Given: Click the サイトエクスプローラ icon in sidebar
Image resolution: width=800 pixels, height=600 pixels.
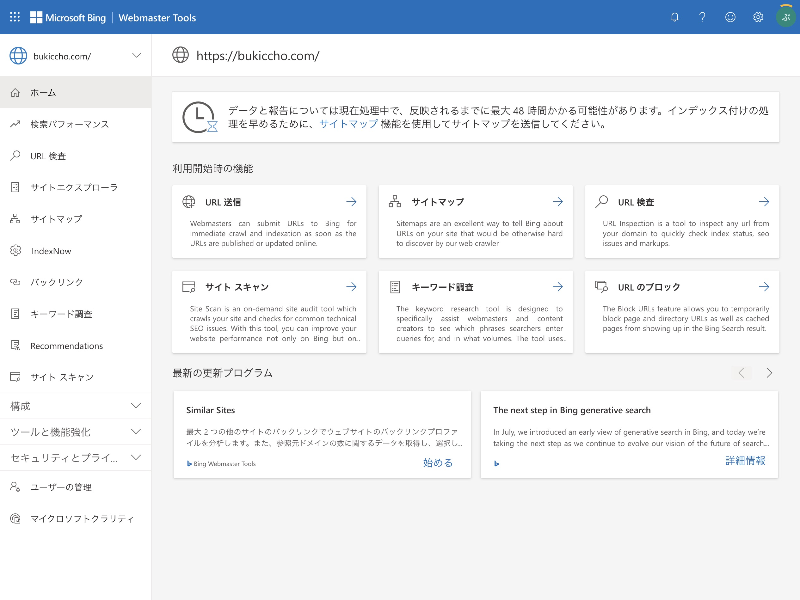Looking at the screenshot, I should pos(15,187).
